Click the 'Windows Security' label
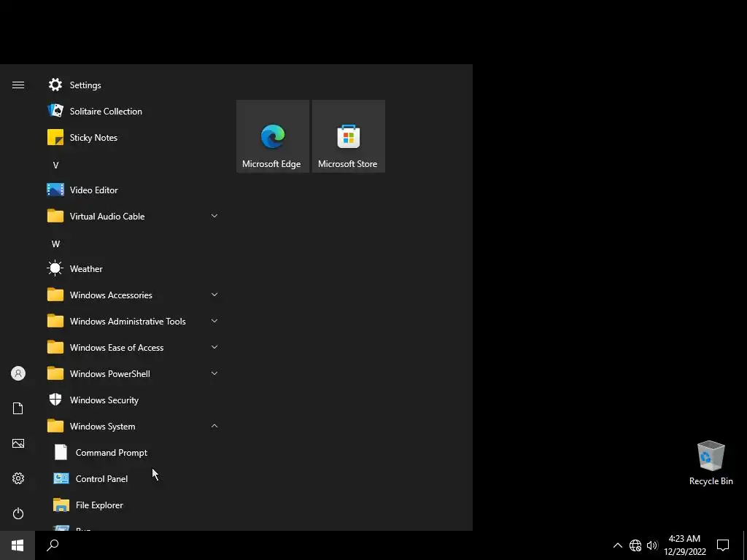This screenshot has width=747, height=560. tap(104, 400)
